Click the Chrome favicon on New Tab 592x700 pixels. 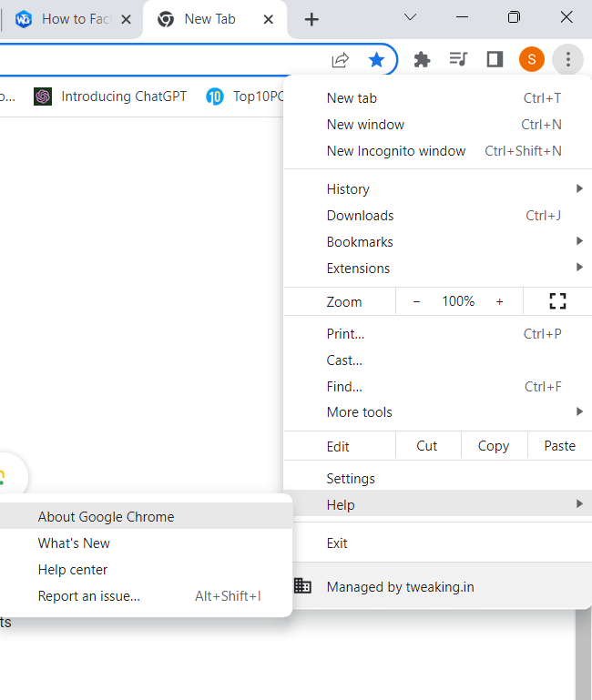(x=166, y=19)
